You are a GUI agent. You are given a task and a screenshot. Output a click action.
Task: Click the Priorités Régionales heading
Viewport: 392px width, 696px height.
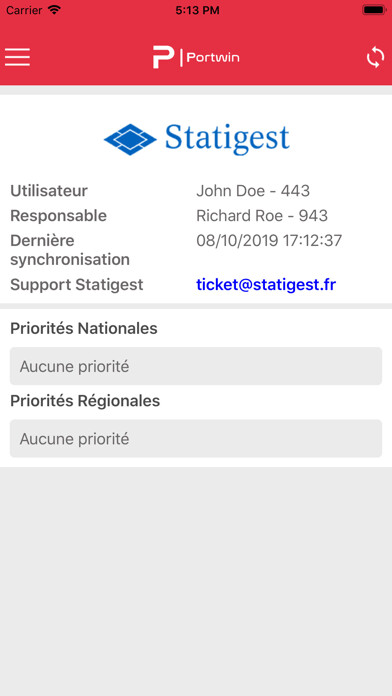point(85,401)
